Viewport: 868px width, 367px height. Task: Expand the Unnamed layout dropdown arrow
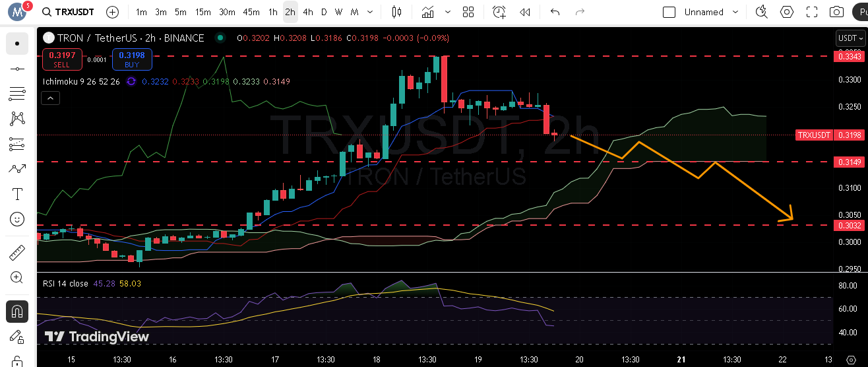point(737,12)
